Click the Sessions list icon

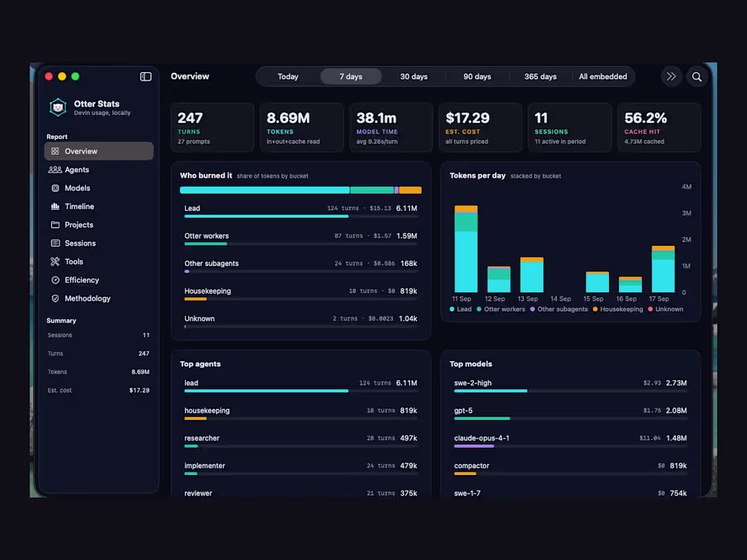click(x=55, y=243)
